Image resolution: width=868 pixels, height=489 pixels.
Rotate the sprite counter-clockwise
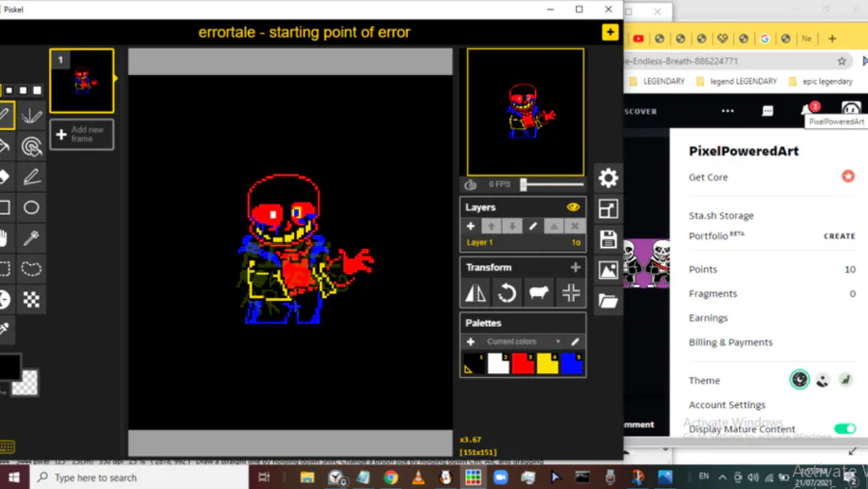click(x=506, y=292)
